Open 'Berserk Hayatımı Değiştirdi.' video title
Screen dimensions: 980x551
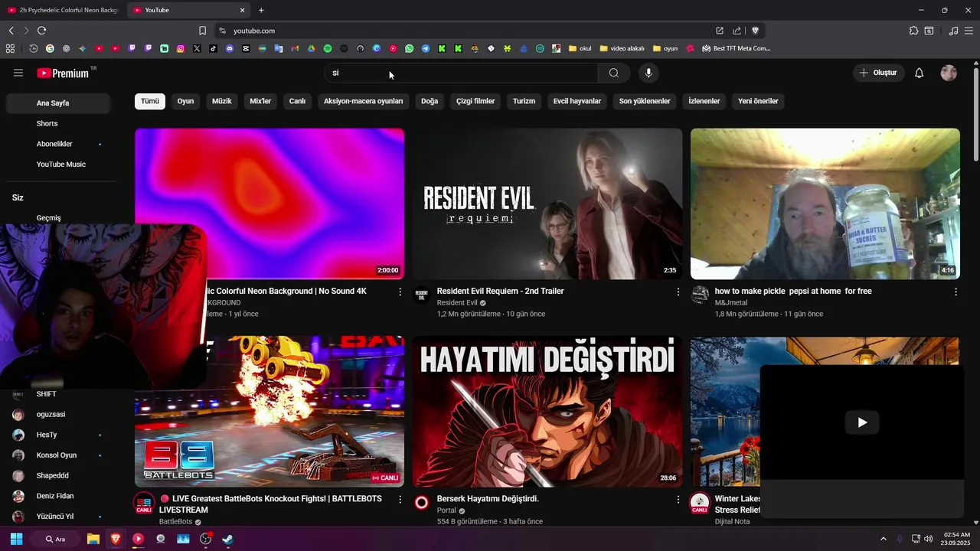point(488,499)
